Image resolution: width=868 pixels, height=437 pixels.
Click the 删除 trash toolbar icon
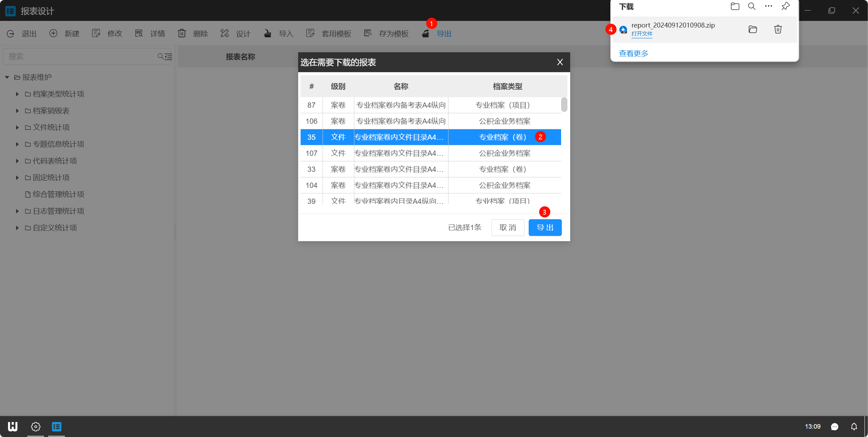[x=182, y=33]
